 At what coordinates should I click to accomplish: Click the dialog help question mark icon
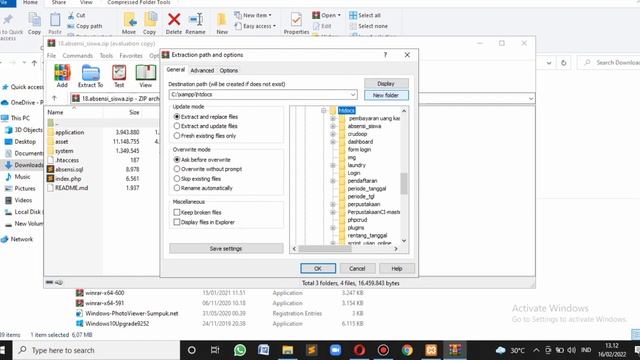tap(385, 55)
